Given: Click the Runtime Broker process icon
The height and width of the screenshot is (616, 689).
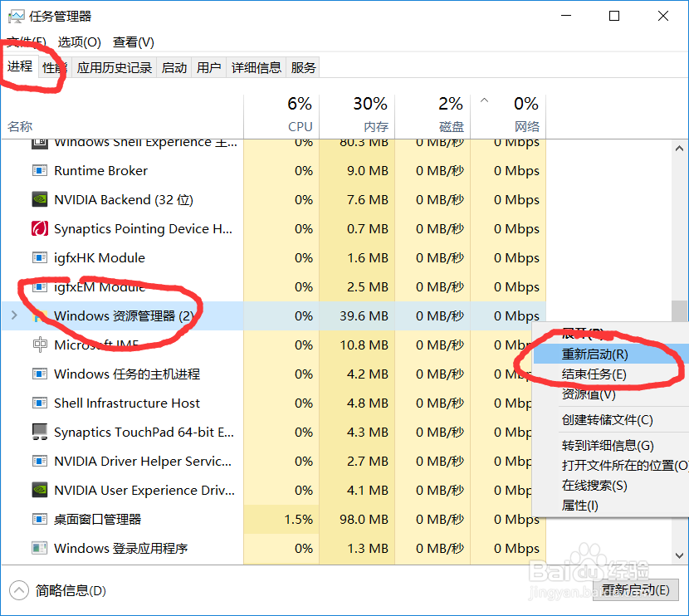Looking at the screenshot, I should [x=40, y=170].
